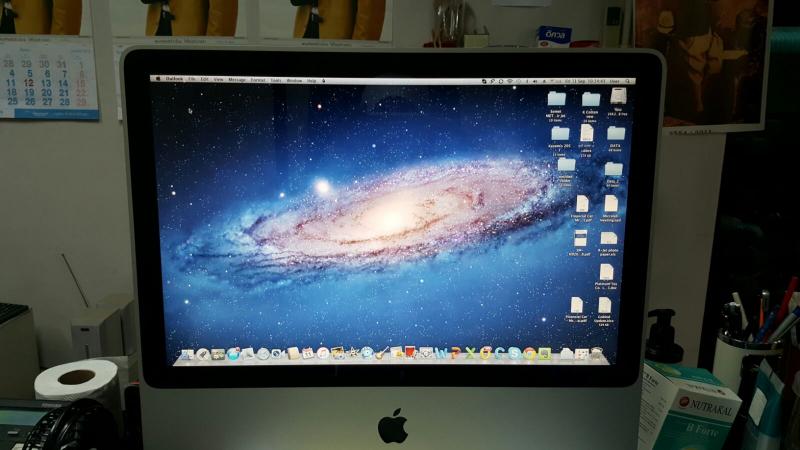The width and height of the screenshot is (800, 450).
Task: Open GarageBand guitar icon in Dock
Action: pos(381,353)
